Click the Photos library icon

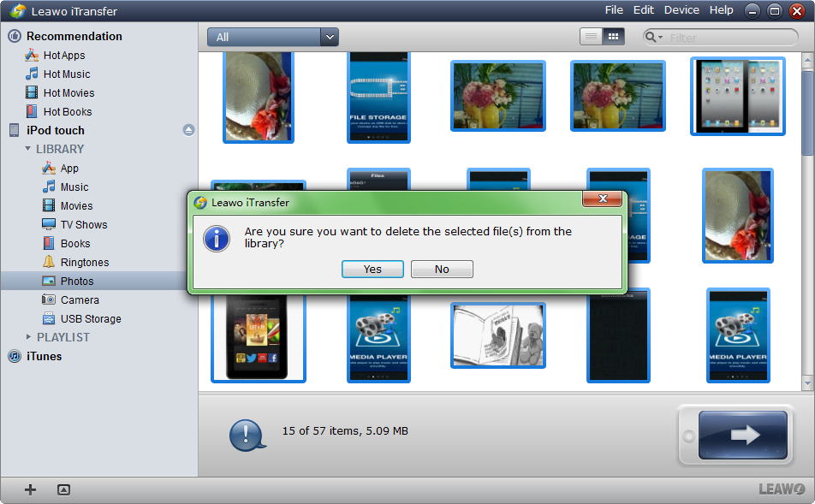(49, 282)
